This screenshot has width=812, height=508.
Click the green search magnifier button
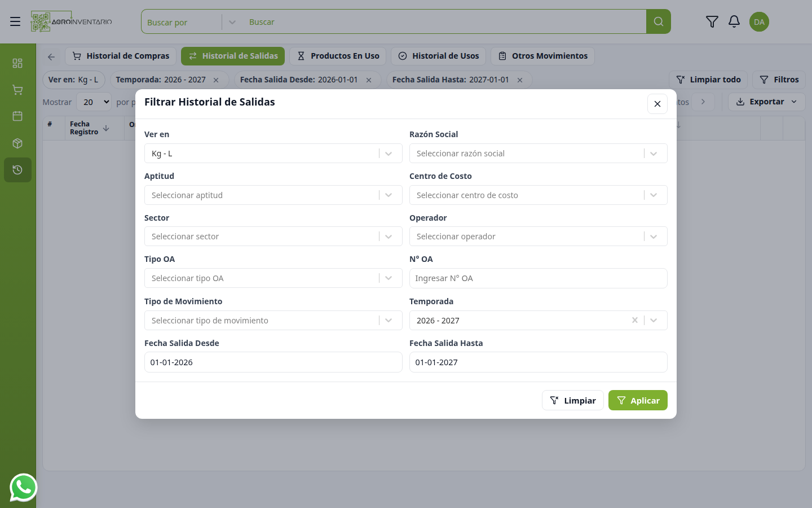[x=658, y=21]
